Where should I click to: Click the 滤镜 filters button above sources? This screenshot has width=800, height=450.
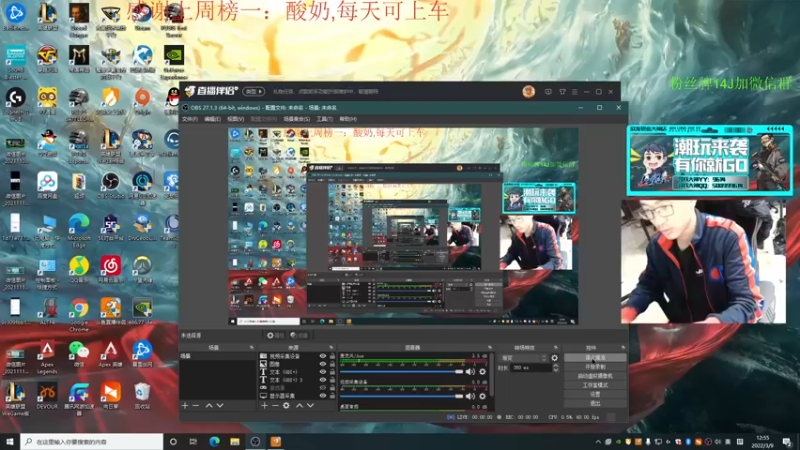click(x=299, y=335)
